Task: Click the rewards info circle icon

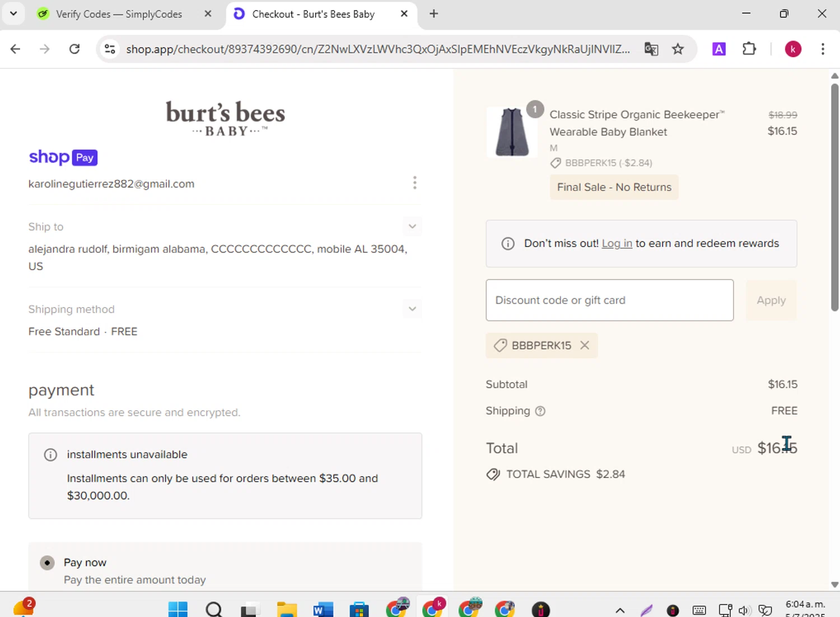Action: 508,244
